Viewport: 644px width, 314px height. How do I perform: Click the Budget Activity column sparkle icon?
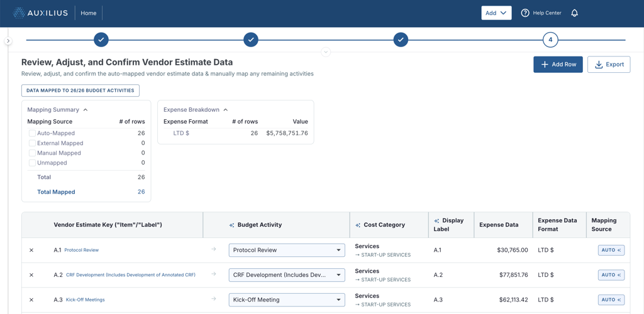pos(231,225)
